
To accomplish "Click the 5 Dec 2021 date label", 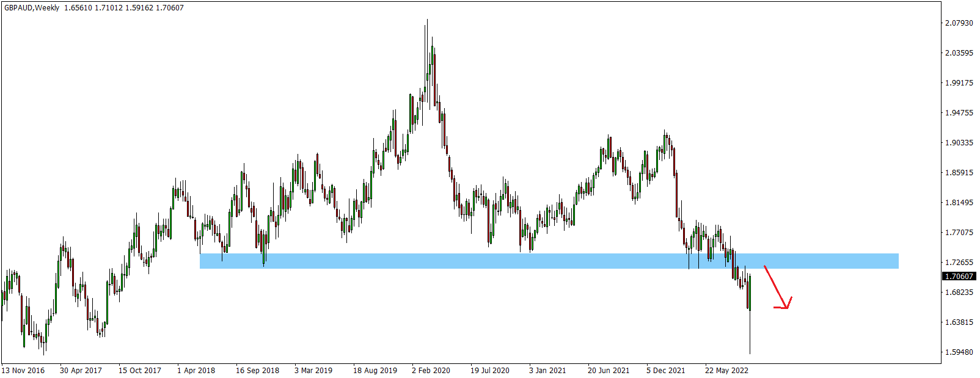I will point(666,371).
